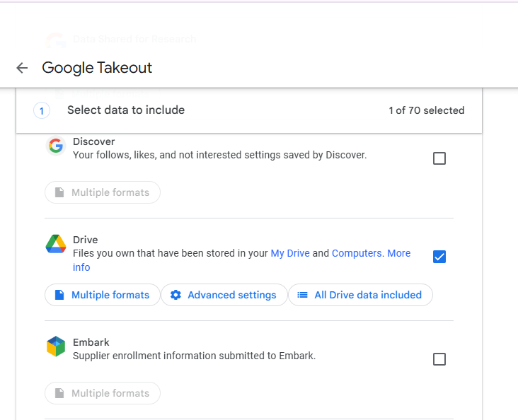Click the Embark product name
Viewport: 518px width, 420px height.
[x=91, y=342]
